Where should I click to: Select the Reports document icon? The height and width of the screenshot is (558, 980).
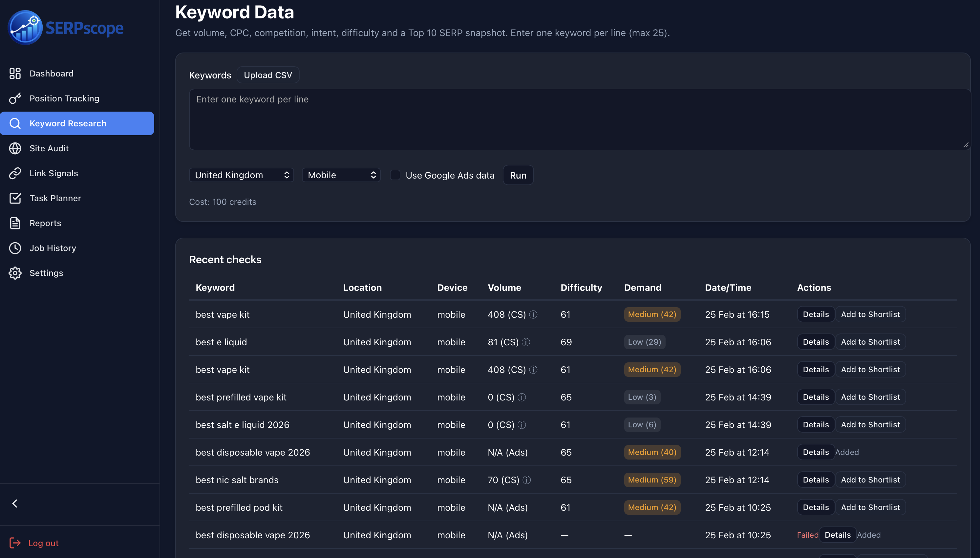coord(15,223)
